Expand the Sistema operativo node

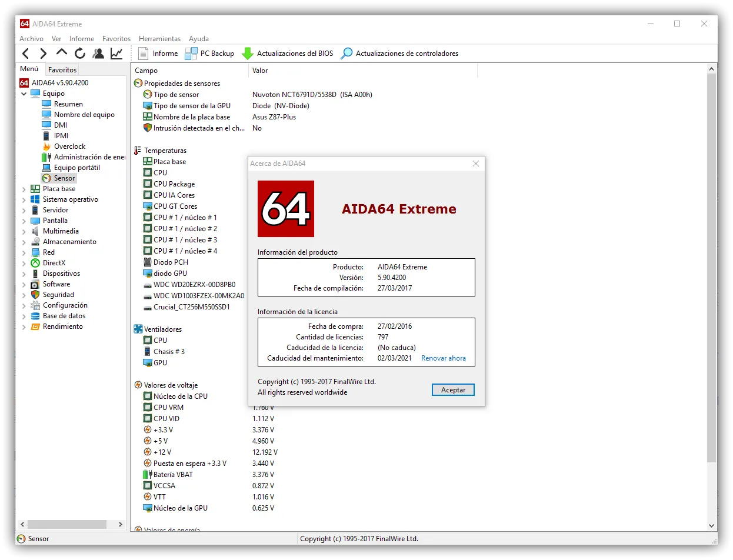pos(24,199)
